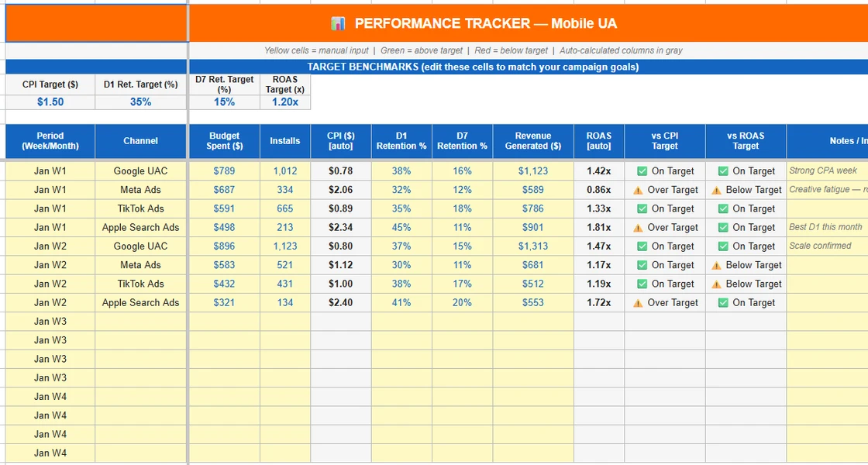This screenshot has width=868, height=465.
Task: Select the budget cell showing $789
Action: pos(224,171)
